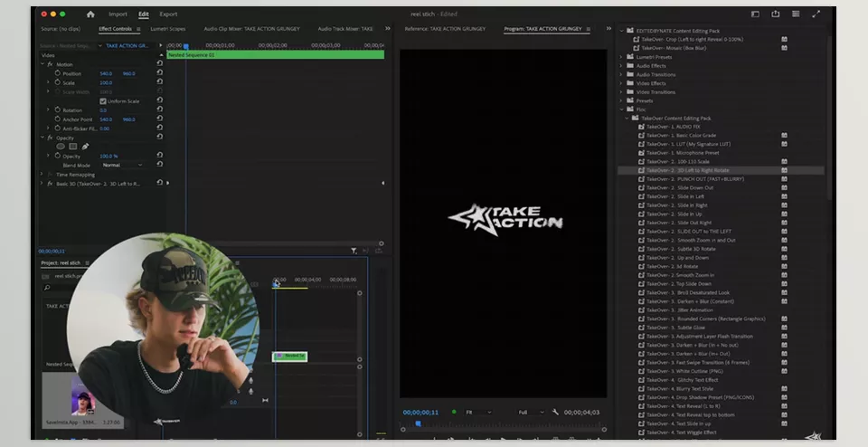Viewport: 868px width, 447px height.
Task: Toggle animation stopwatch for Opacity value
Action: tap(58, 156)
